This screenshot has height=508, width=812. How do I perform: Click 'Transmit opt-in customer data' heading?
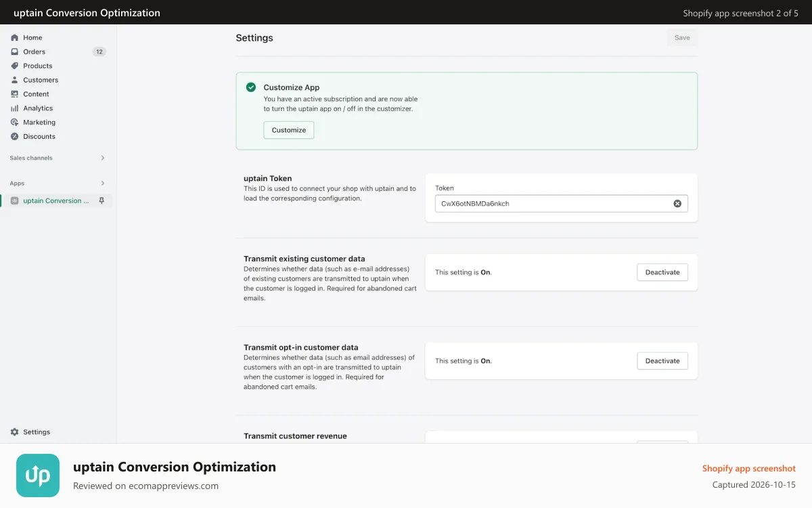click(301, 347)
